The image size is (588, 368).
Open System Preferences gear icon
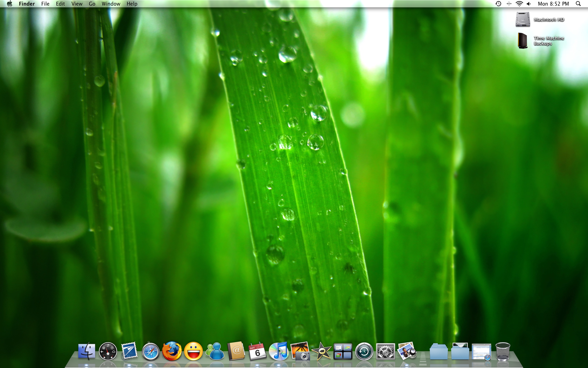pyautogui.click(x=385, y=352)
